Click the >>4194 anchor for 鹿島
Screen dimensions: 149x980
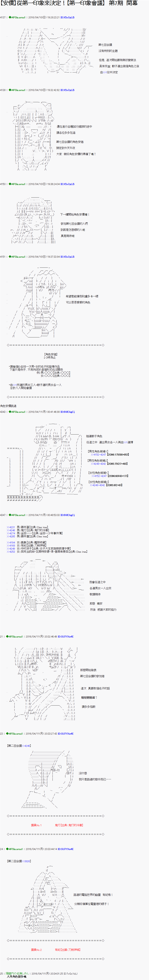click(11, 542)
